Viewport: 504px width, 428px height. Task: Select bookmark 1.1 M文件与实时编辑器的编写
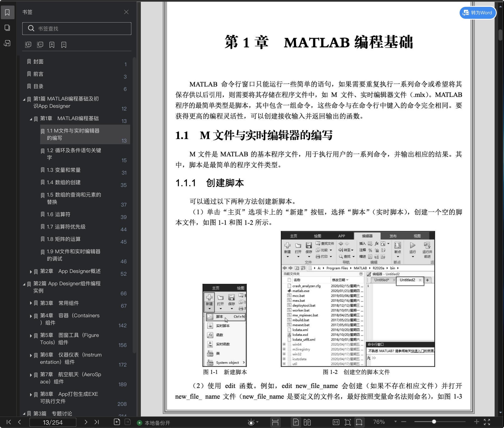click(x=85, y=134)
